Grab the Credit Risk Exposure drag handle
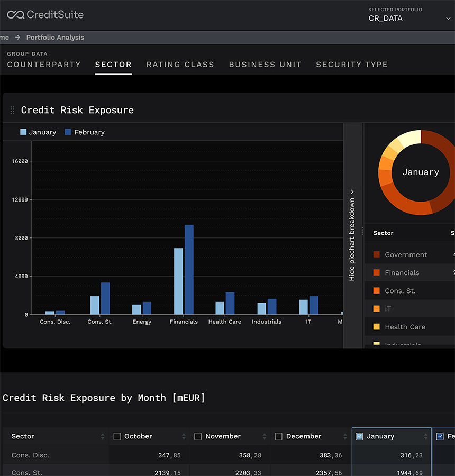Viewport: 455px width, 476px height. pyautogui.click(x=12, y=110)
